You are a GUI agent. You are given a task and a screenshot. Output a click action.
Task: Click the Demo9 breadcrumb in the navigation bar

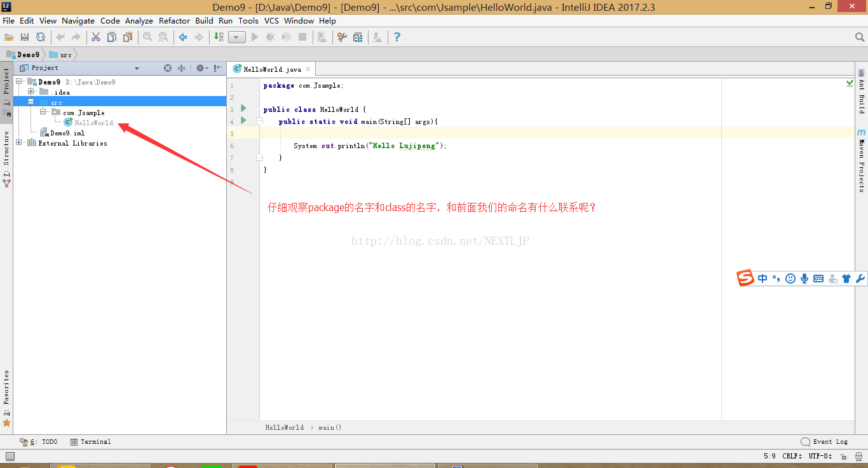tap(23, 55)
